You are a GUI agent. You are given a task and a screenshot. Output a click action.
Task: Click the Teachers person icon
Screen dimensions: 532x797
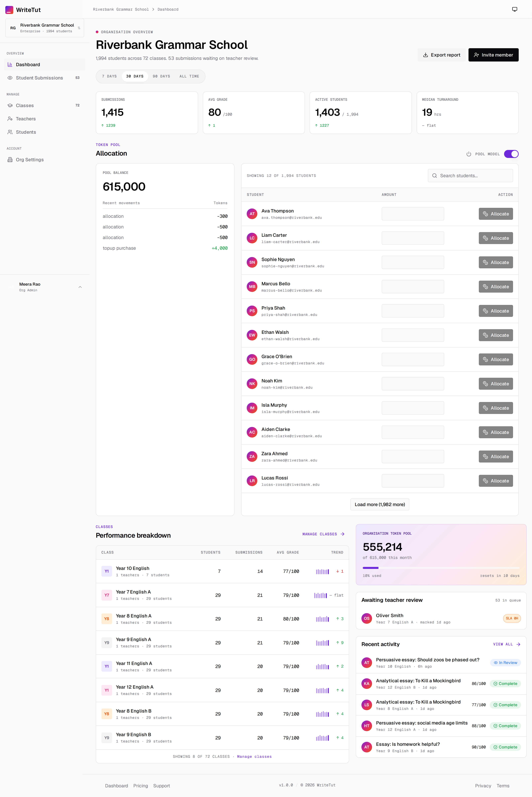coord(10,119)
